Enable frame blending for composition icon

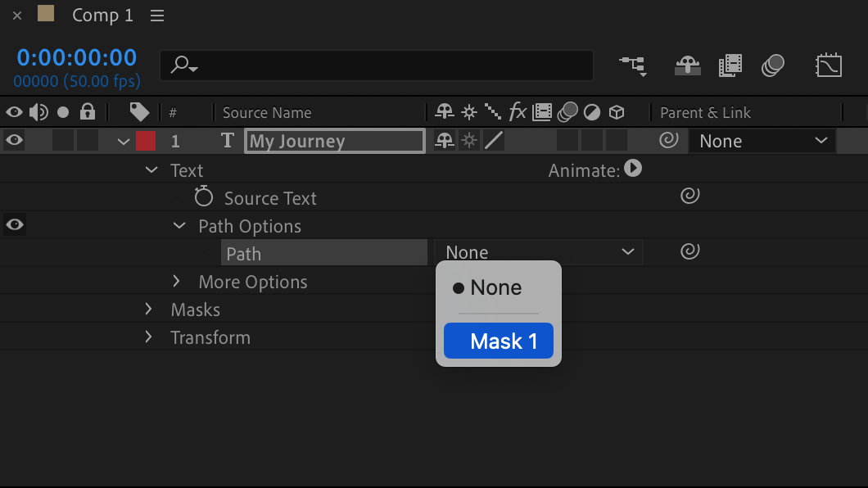pyautogui.click(x=730, y=66)
